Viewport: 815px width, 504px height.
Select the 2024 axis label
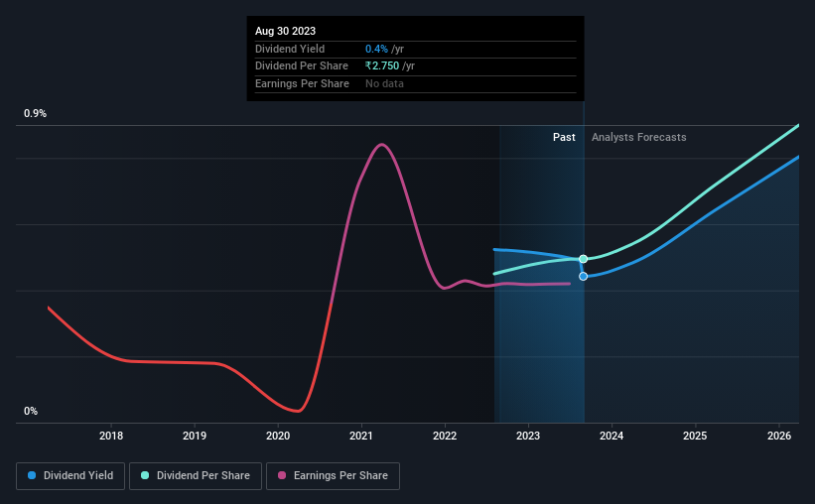tap(611, 436)
